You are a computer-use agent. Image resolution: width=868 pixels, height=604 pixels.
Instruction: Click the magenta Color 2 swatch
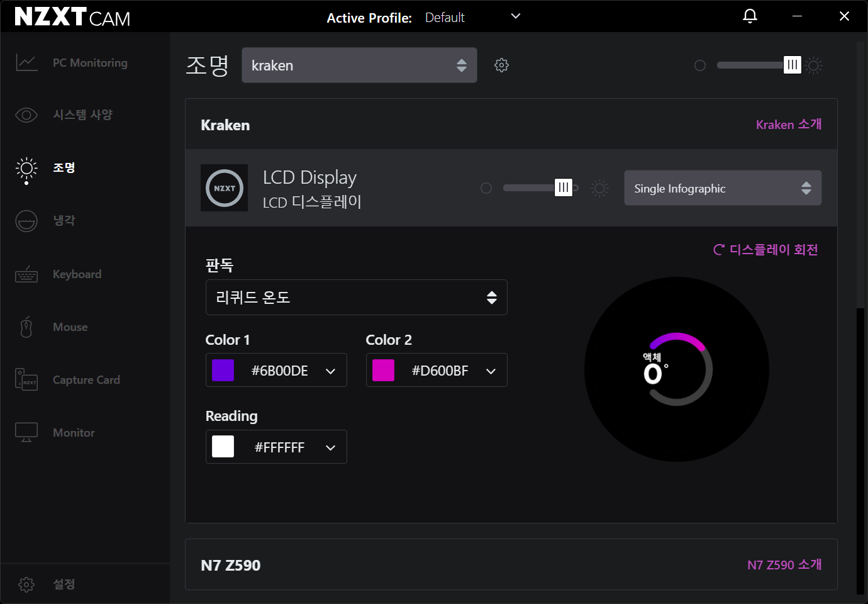click(x=384, y=371)
